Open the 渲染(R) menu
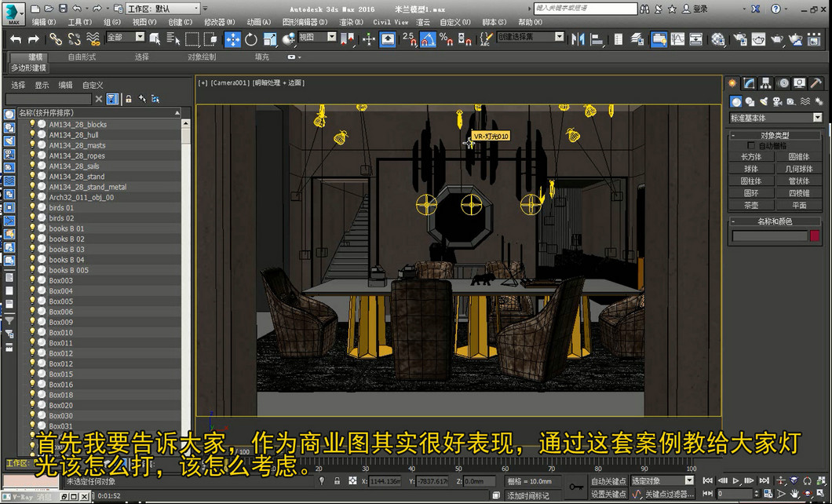This screenshot has width=832, height=504. click(x=351, y=22)
